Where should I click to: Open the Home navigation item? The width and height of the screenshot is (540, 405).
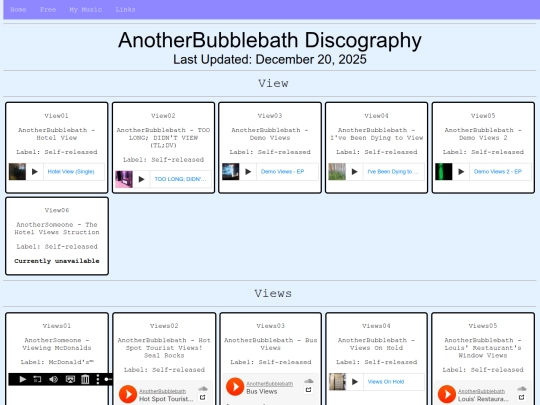click(18, 10)
